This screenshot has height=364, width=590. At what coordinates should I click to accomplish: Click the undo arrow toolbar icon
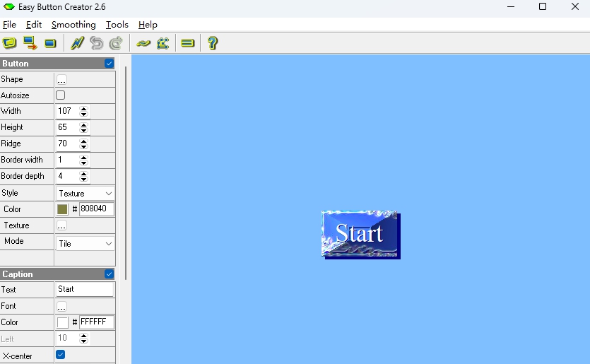[x=97, y=43]
